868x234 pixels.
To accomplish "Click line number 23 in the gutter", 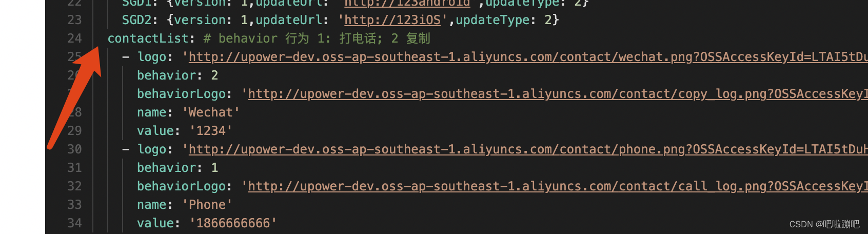I will [x=74, y=20].
